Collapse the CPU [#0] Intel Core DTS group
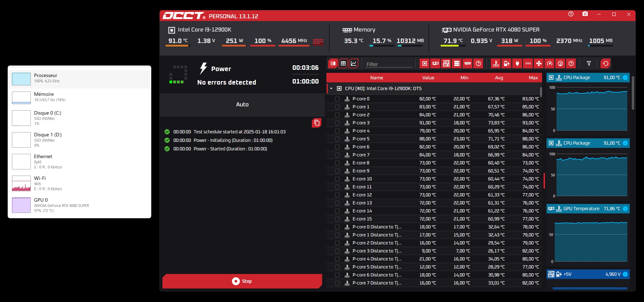644x302 pixels. [x=331, y=89]
